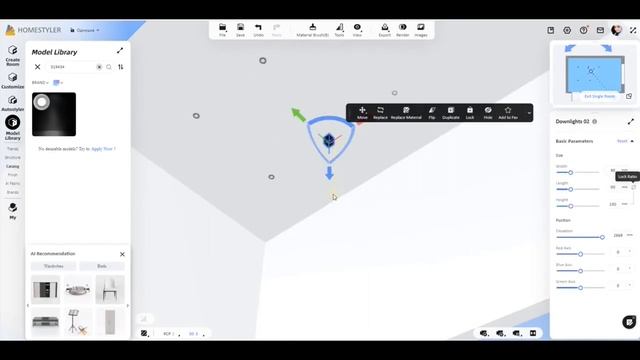The width and height of the screenshot is (640, 360).
Task: Click the Save icon
Action: tap(240, 30)
